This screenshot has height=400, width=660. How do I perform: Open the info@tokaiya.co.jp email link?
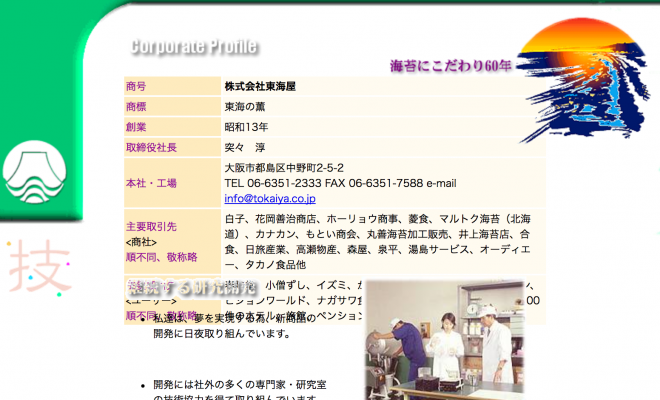point(270,198)
